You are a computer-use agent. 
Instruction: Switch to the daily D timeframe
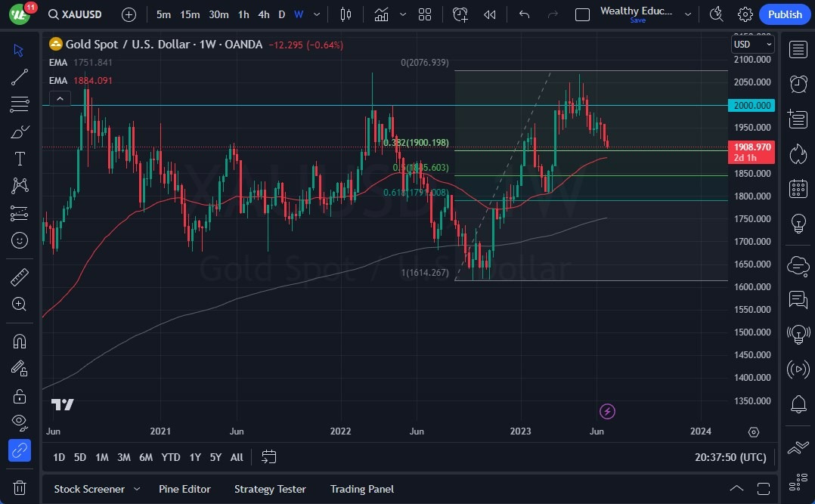[x=282, y=14]
